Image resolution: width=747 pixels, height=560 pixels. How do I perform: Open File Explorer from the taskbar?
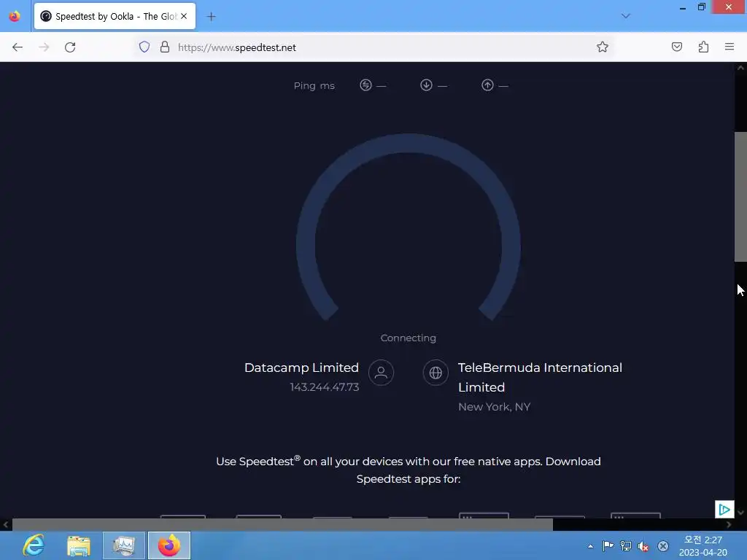point(79,545)
